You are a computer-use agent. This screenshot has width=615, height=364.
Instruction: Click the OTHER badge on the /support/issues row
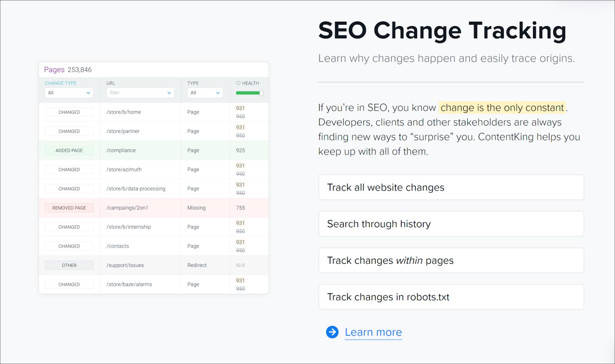tap(69, 265)
